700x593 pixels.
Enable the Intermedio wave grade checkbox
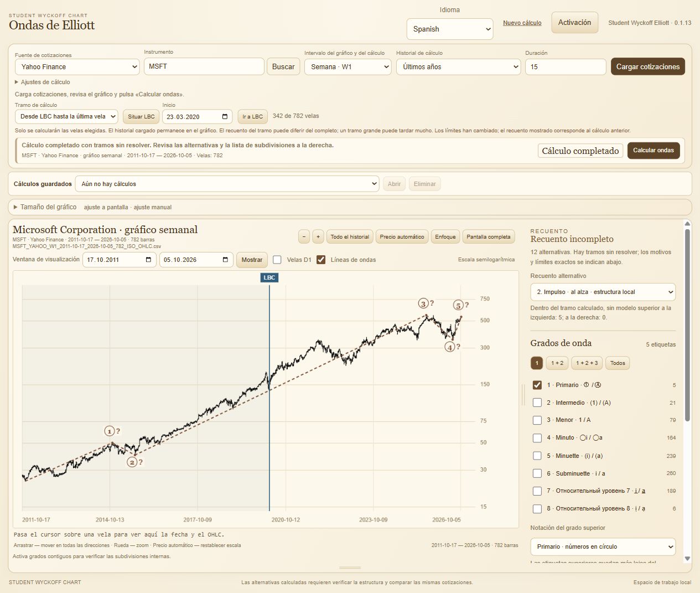click(537, 403)
